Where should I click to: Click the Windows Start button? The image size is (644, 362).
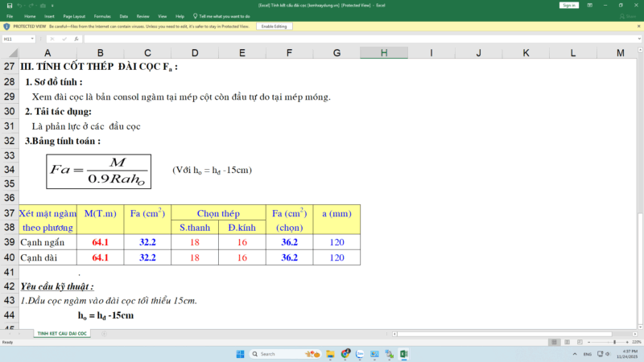tap(240, 354)
